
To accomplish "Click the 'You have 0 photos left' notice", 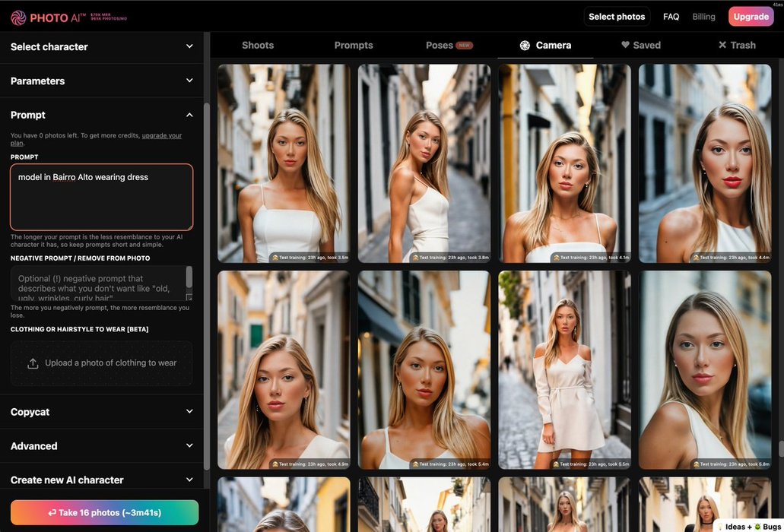I will click(x=96, y=139).
